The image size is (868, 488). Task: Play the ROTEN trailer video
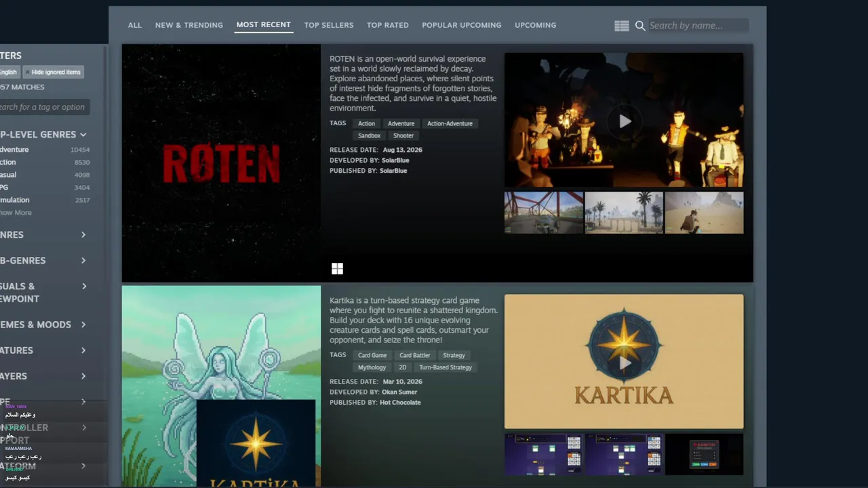625,121
